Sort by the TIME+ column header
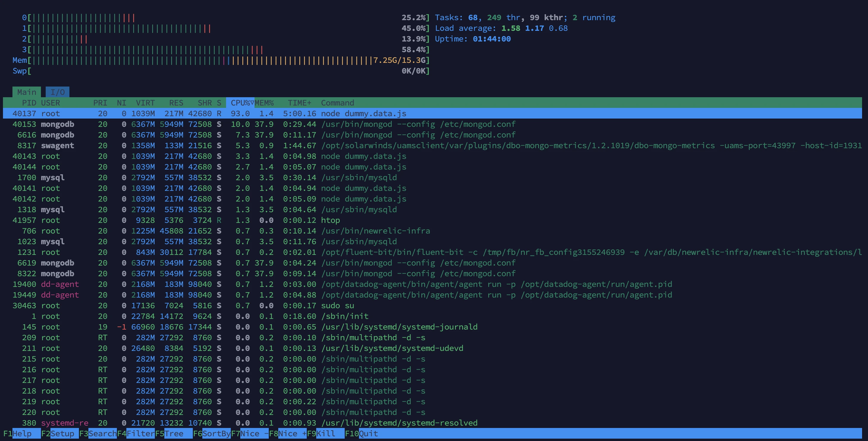 click(x=300, y=103)
